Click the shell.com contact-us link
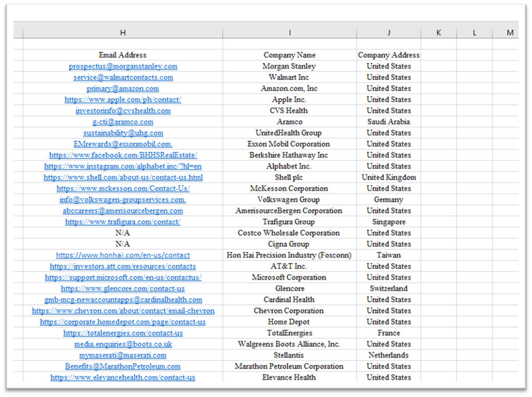The height and width of the screenshot is (397, 532). [x=123, y=177]
